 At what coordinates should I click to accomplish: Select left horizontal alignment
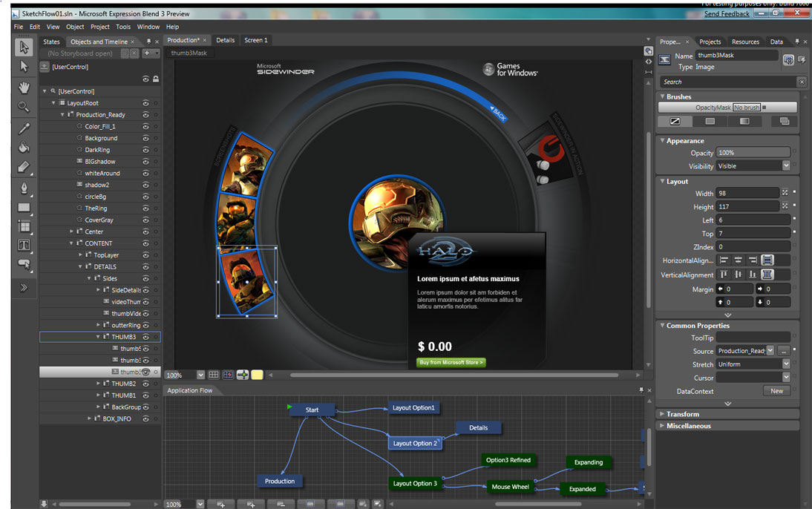[x=724, y=260]
